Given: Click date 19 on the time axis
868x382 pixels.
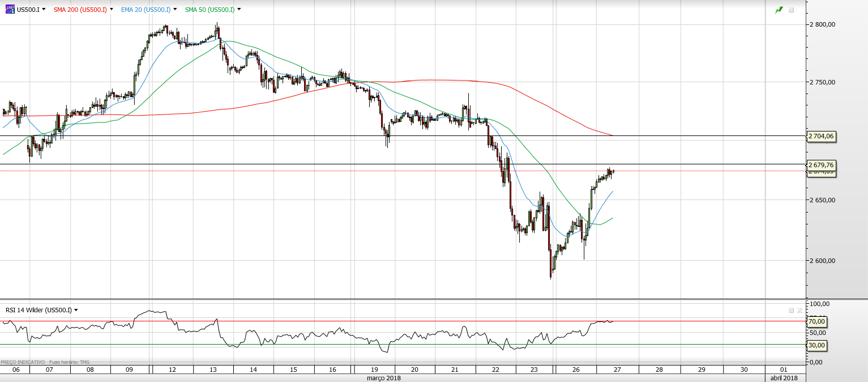Looking at the screenshot, I should point(374,370).
